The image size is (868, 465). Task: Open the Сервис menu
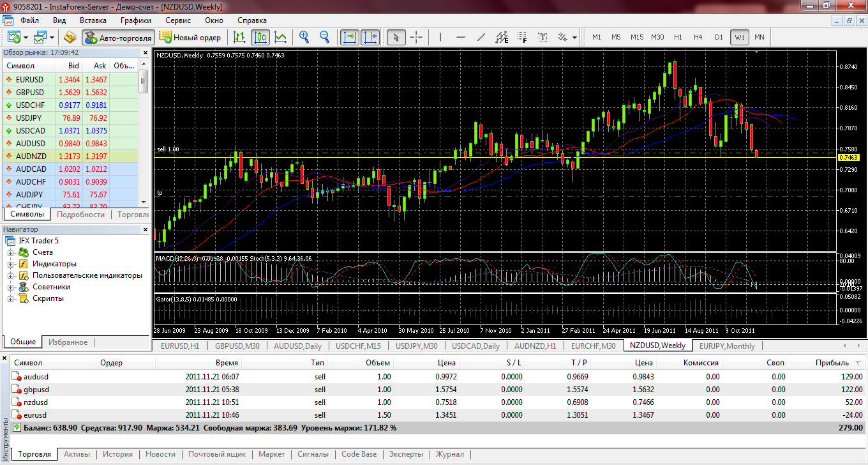[x=178, y=20]
